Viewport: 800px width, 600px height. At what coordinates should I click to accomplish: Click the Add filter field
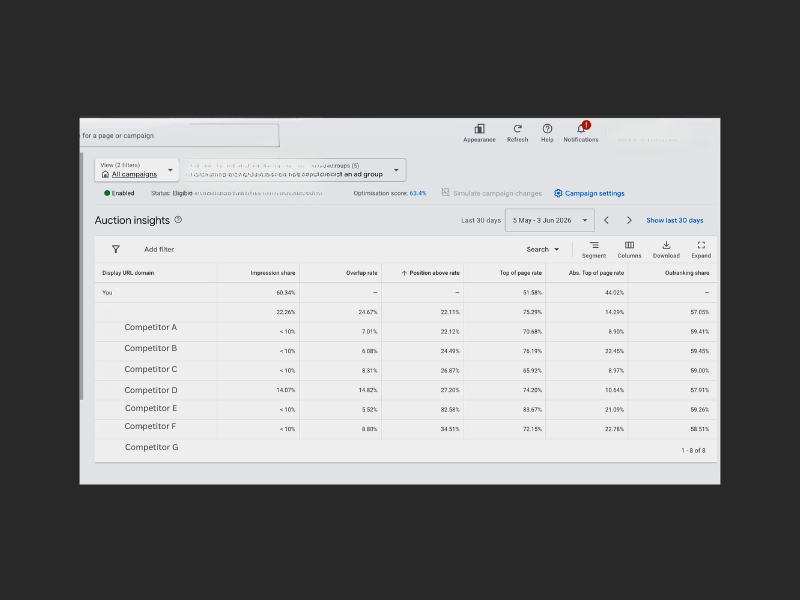pyautogui.click(x=159, y=249)
